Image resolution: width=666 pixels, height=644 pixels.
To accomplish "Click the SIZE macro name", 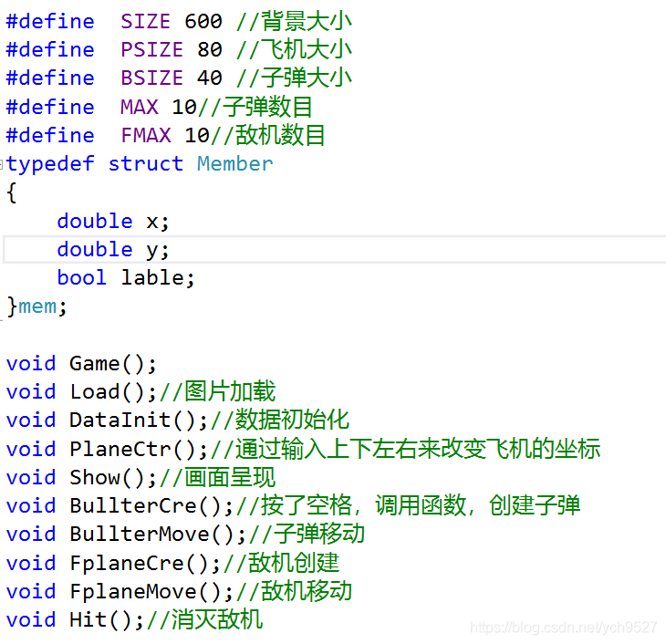I will [x=145, y=21].
